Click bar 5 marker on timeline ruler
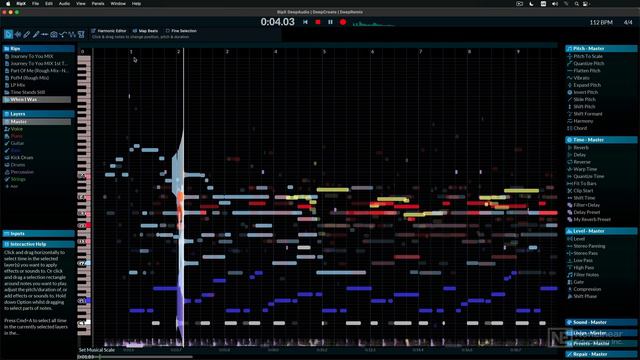640x360 pixels. 324,52
